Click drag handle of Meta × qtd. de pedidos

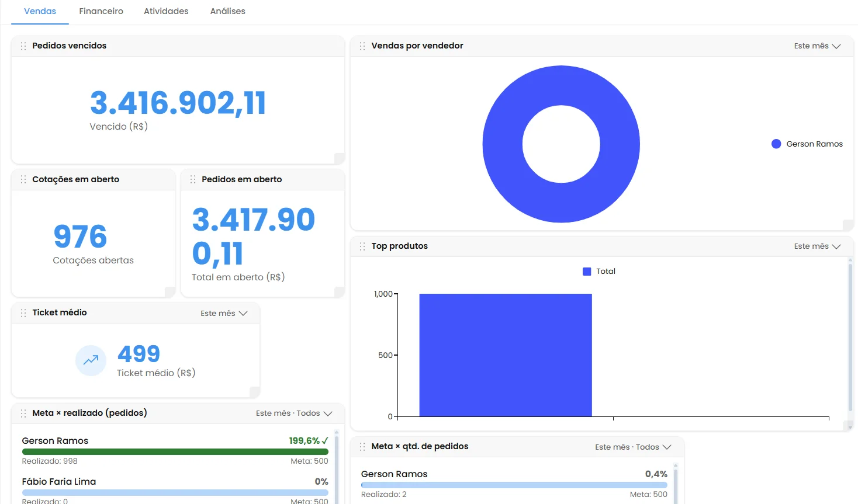click(362, 447)
